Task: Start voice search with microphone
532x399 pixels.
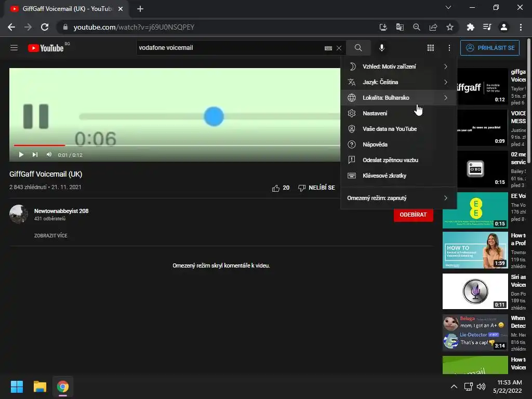Action: [x=382, y=48]
